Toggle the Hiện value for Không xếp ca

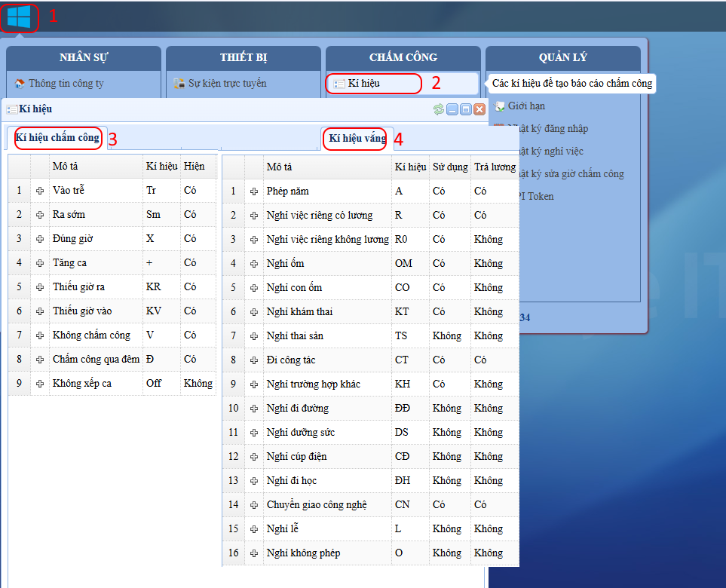[198, 383]
